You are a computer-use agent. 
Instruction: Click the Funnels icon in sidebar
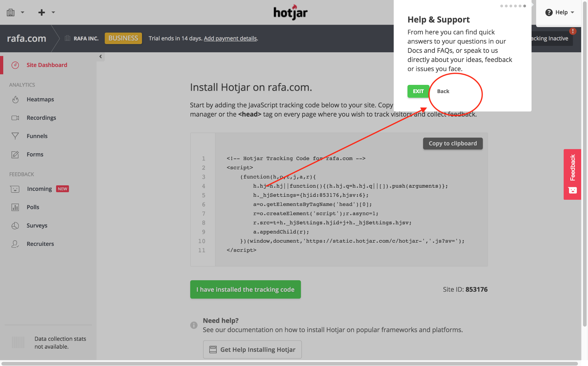coord(15,135)
